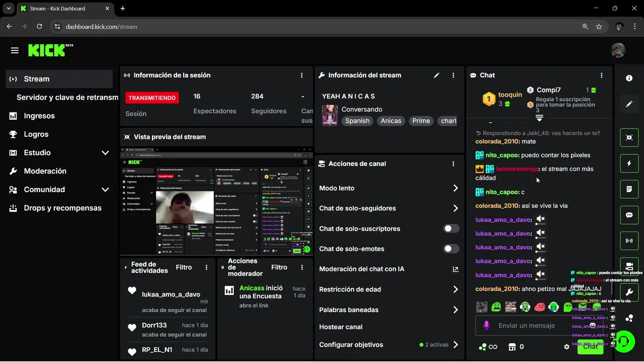644x362 pixels.
Task: Edit stream info with the pencil icon
Action: (436, 75)
